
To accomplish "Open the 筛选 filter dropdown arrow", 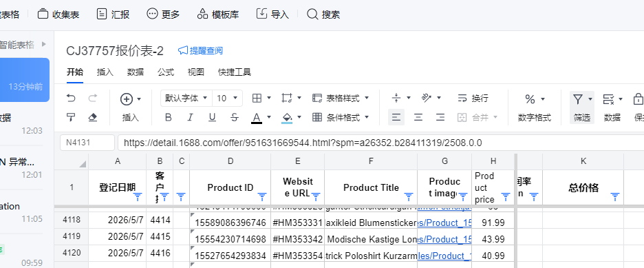I will (590, 99).
